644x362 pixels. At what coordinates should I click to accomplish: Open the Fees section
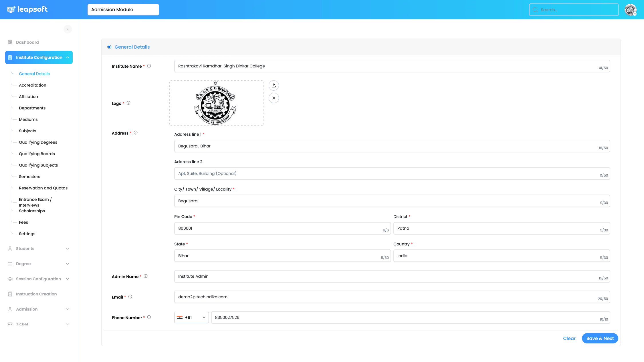23,222
